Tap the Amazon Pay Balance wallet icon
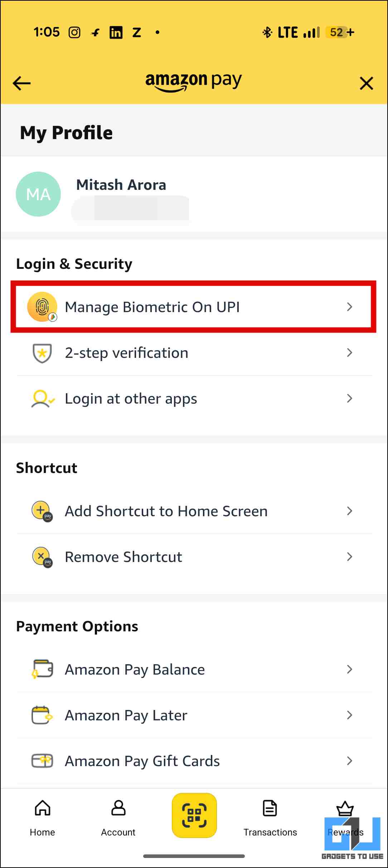Image resolution: width=388 pixels, height=868 pixels. click(x=42, y=669)
